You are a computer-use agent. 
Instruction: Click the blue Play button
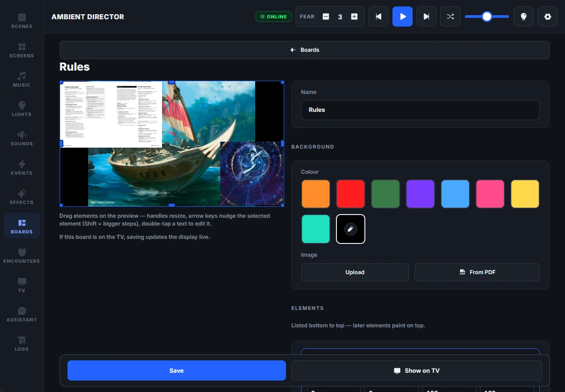[x=403, y=17]
